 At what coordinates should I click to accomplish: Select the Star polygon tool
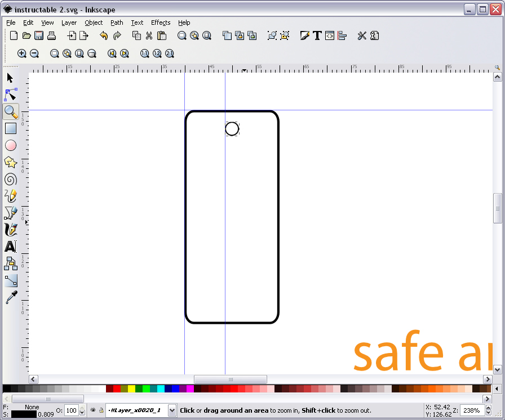tap(11, 162)
